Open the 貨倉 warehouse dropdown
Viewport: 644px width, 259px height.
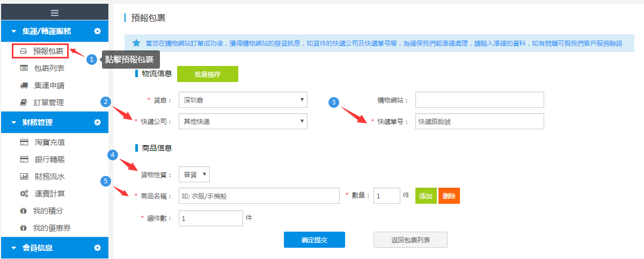[x=243, y=100]
